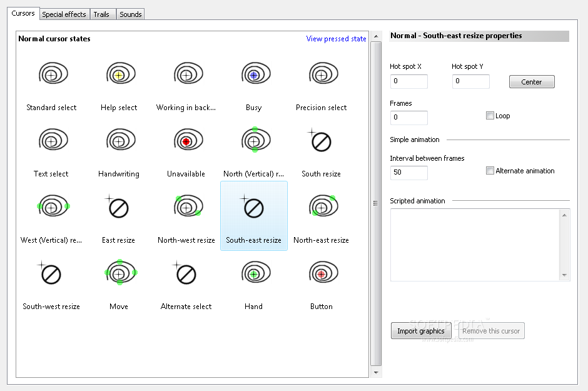Enable the Loop checkbox
The image size is (588, 391).
[x=490, y=116]
